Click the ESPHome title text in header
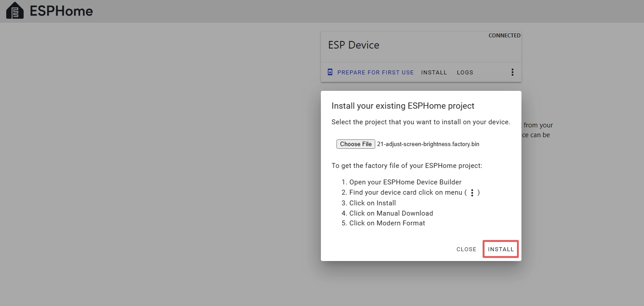Viewport: 644px width, 306px height. (61, 11)
